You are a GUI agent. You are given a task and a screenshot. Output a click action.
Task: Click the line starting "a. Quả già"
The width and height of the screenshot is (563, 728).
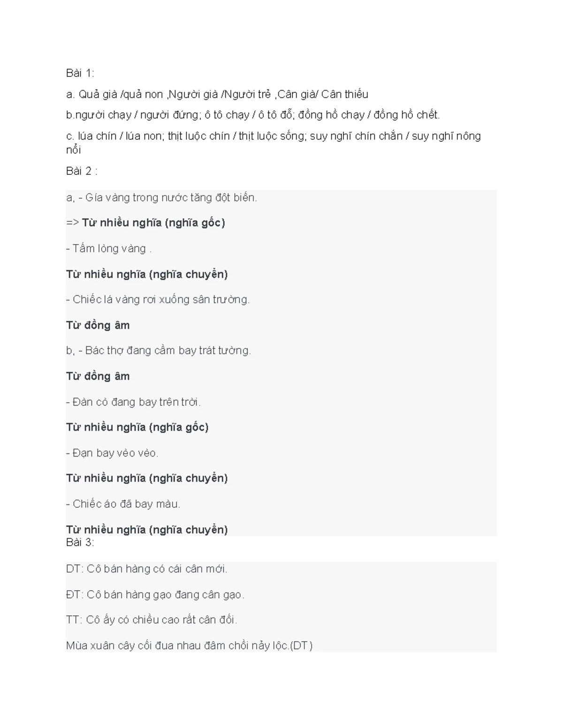pyautogui.click(x=217, y=94)
